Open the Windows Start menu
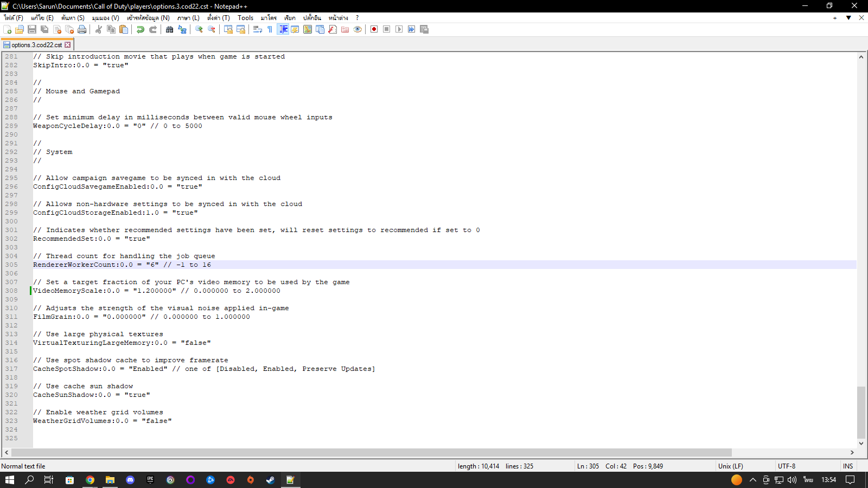 [x=10, y=480]
